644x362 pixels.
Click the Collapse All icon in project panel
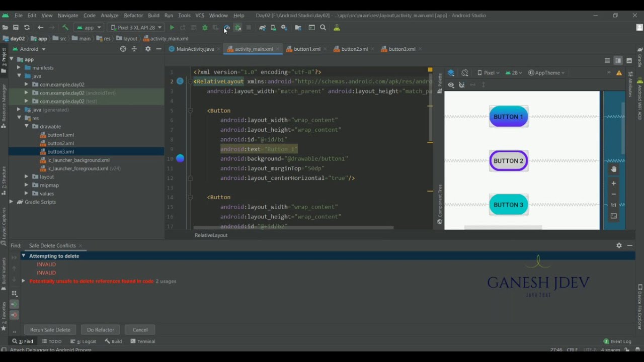[x=134, y=49]
